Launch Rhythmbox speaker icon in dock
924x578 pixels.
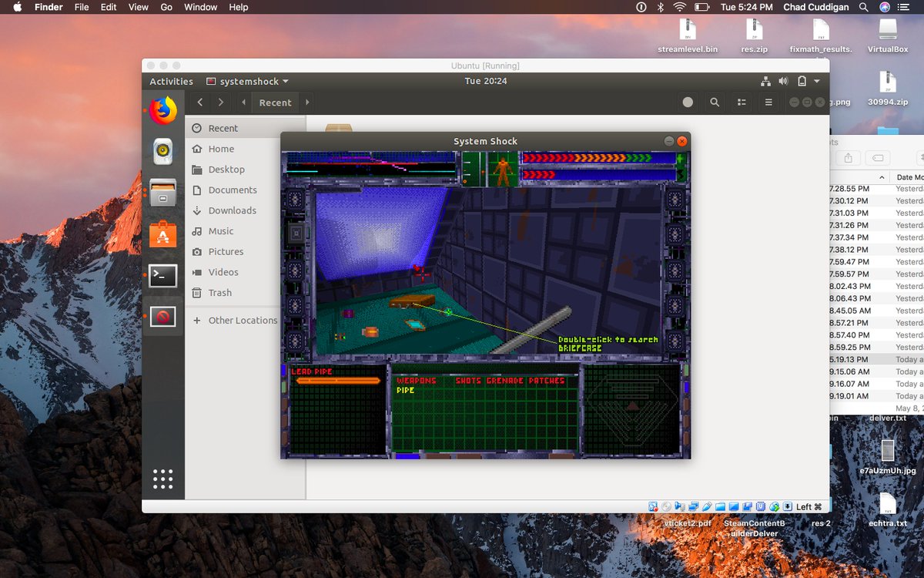(162, 152)
